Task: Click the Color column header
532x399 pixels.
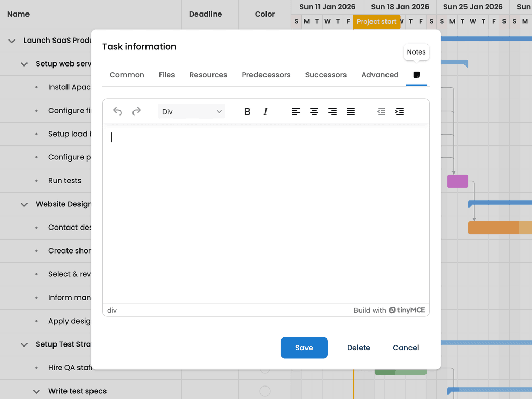Action: tap(265, 14)
